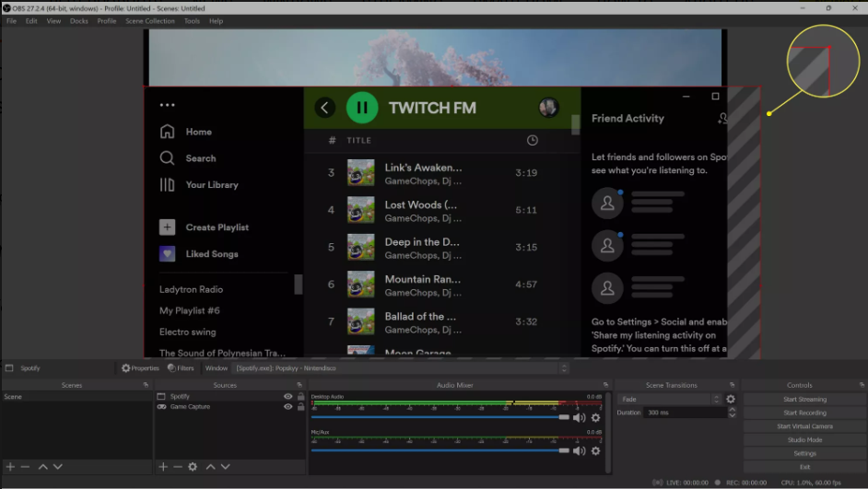This screenshot has width=868, height=489.
Task: Hide the Spotify source eye icon
Action: 287,397
